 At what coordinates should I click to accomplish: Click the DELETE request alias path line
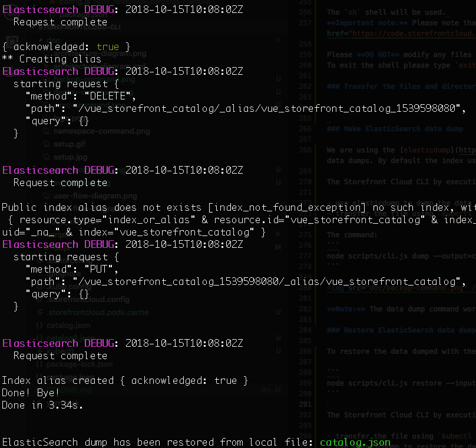(x=246, y=108)
